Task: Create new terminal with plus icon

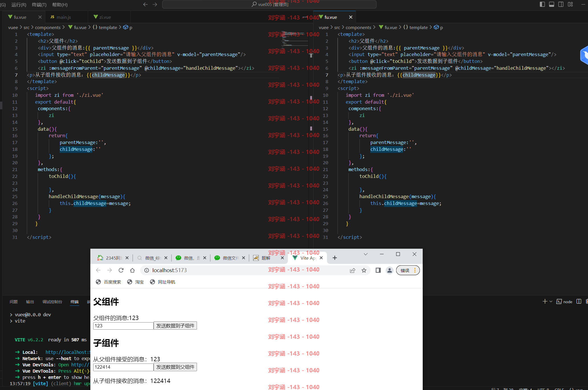Action: click(545, 301)
